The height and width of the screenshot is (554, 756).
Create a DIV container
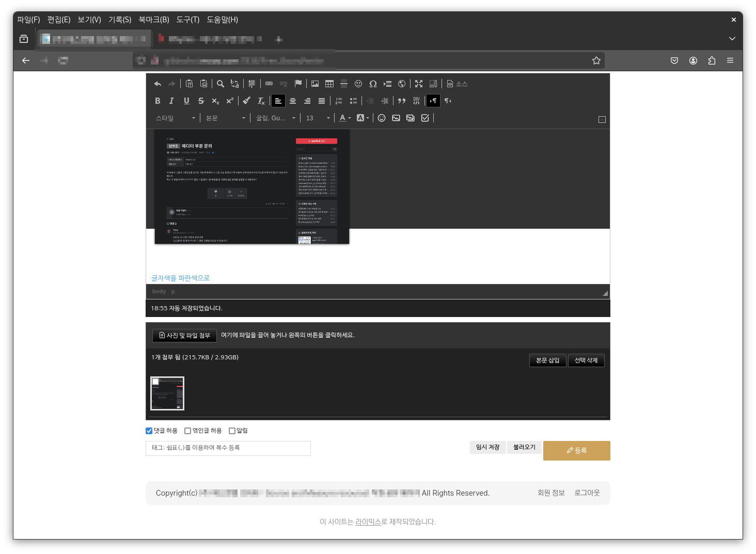click(x=416, y=101)
